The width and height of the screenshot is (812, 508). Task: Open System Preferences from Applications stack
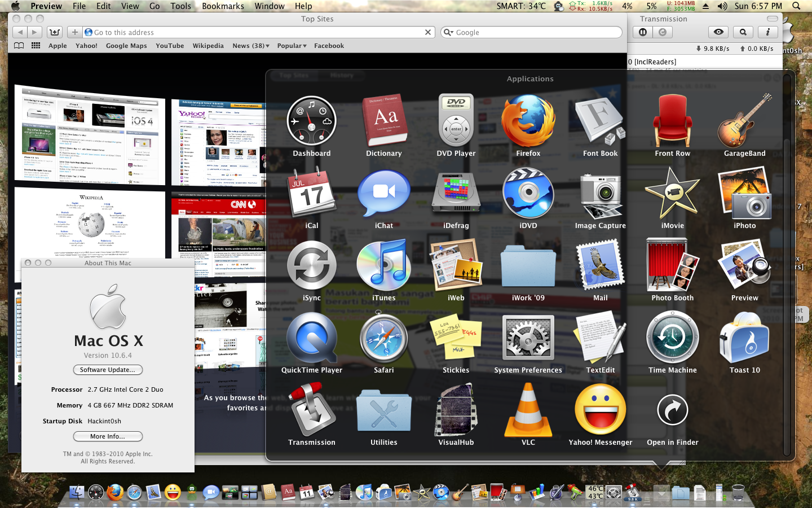point(528,338)
